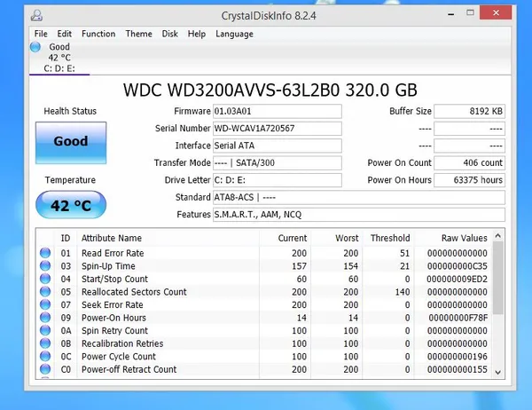Click the blue disk status orb beside Good
This screenshot has width=532, height=410.
pos(35,47)
